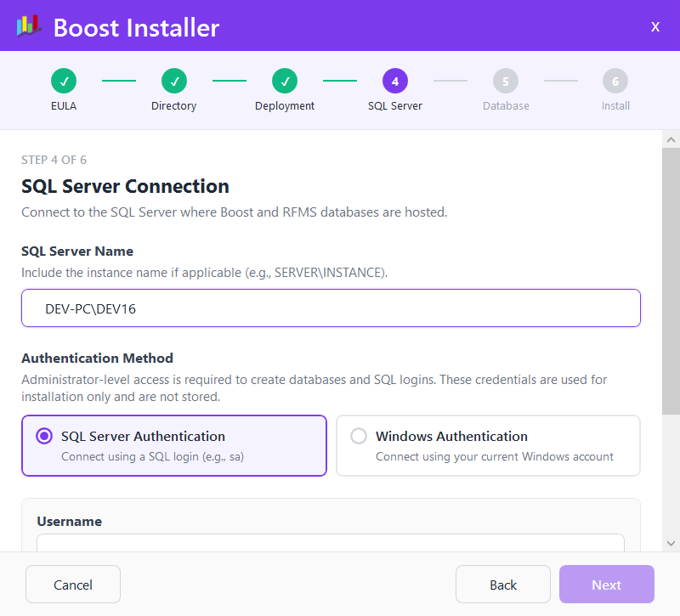Image resolution: width=680 pixels, height=616 pixels.
Task: Click the "STEP 4 OF 6" text
Action: click(x=54, y=160)
